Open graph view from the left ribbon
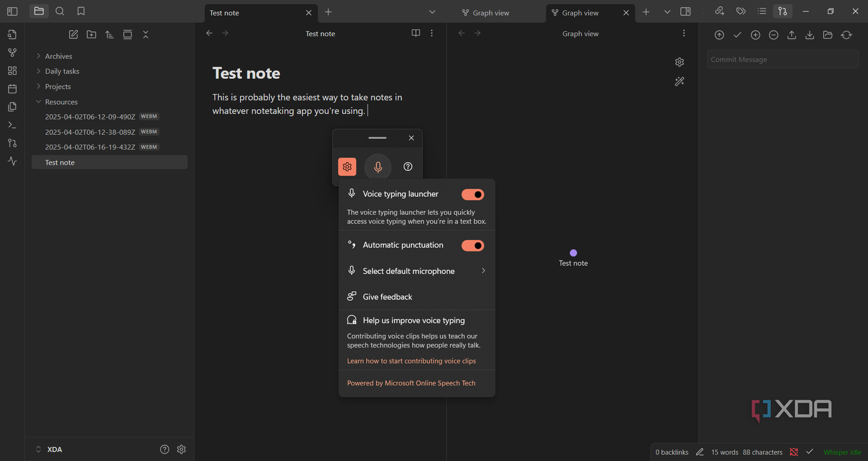The image size is (868, 461). [x=12, y=53]
